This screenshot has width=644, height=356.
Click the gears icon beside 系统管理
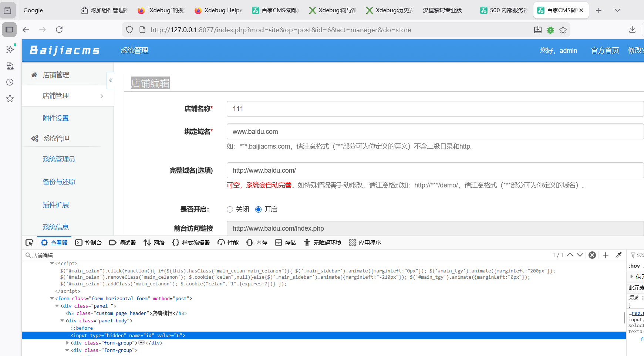[34, 139]
